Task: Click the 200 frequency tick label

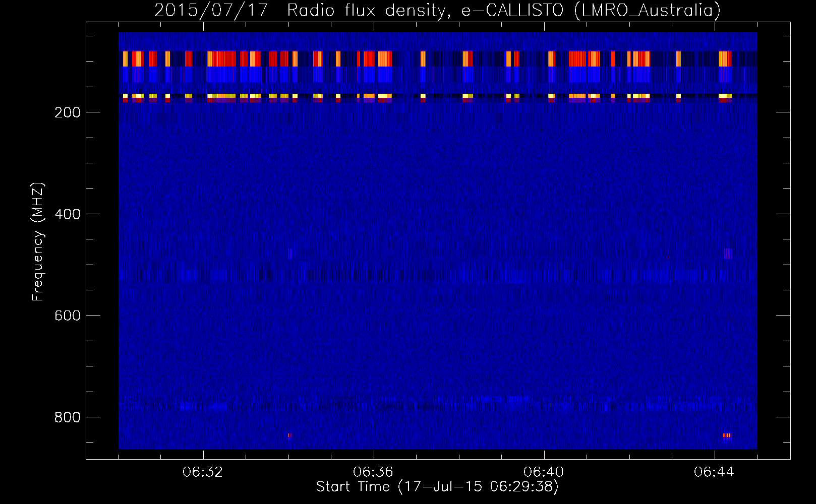Action: [x=68, y=112]
